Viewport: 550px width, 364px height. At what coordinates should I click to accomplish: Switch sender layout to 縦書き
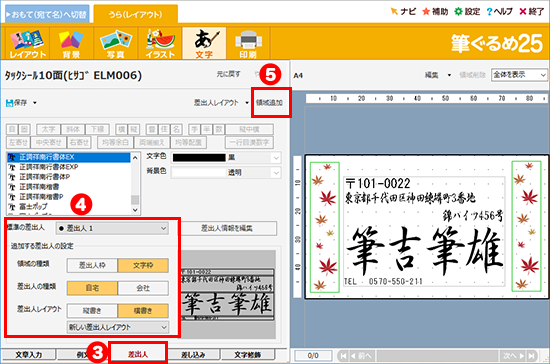92,311
